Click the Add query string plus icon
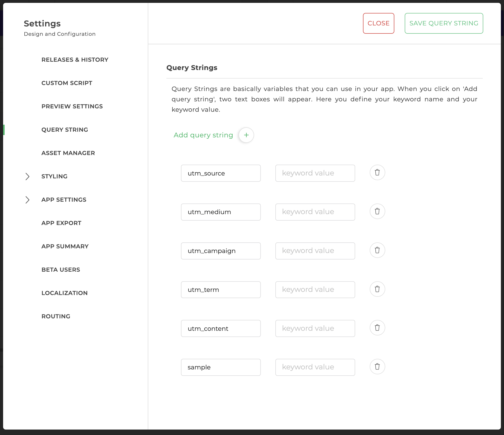The width and height of the screenshot is (504, 435). pos(246,135)
